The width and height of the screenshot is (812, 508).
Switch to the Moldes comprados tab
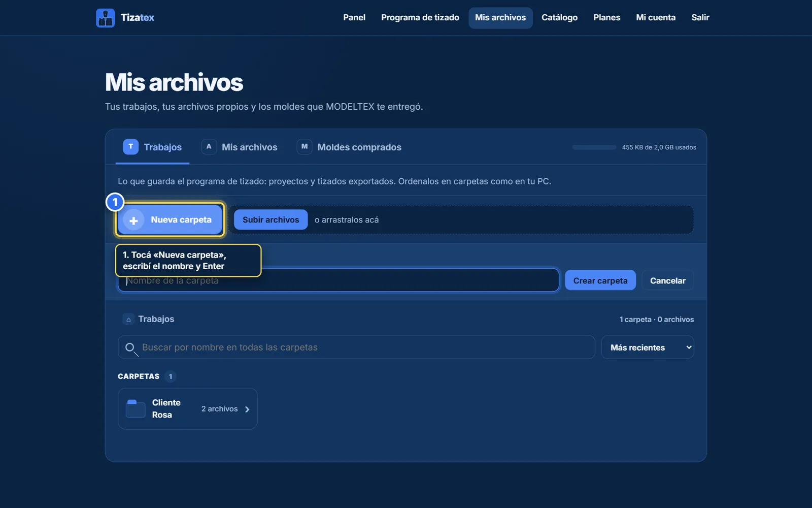[x=349, y=147]
